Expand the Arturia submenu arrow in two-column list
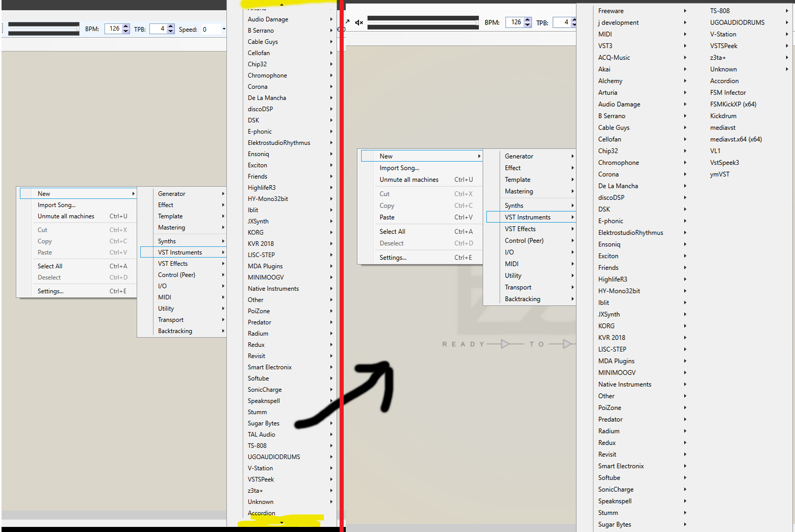The image size is (795, 532). pyautogui.click(x=685, y=93)
